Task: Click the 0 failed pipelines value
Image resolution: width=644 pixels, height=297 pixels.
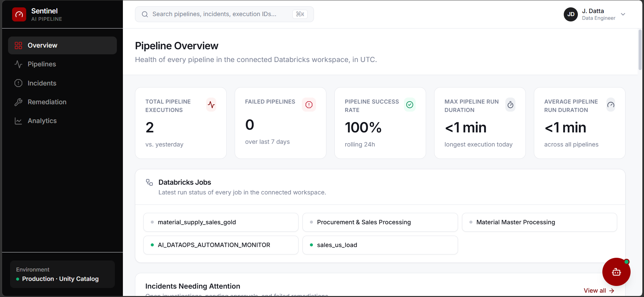Action: click(250, 125)
